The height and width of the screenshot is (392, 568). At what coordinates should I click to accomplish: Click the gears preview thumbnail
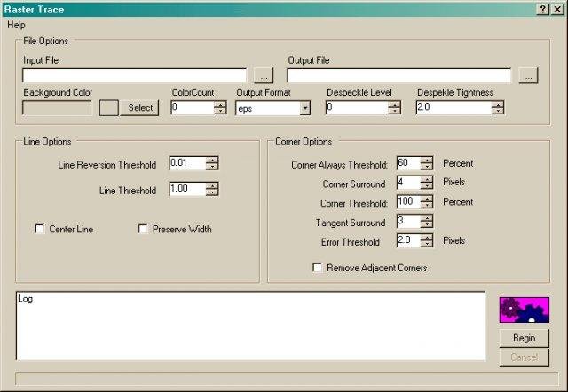pos(525,310)
